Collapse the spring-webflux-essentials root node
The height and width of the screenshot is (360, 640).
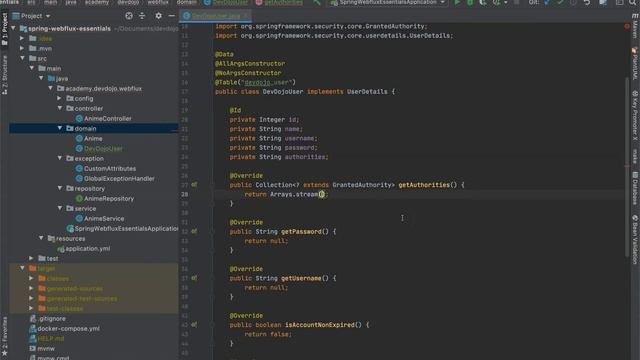click(x=13, y=28)
